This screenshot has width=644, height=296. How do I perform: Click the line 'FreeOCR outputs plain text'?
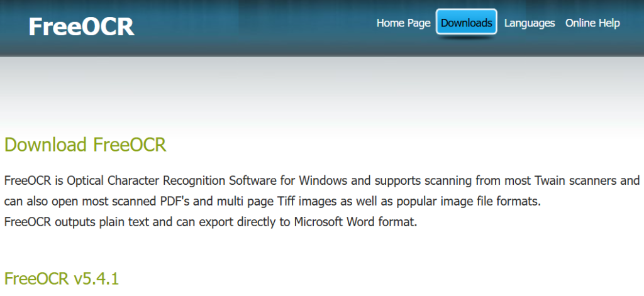[211, 222]
